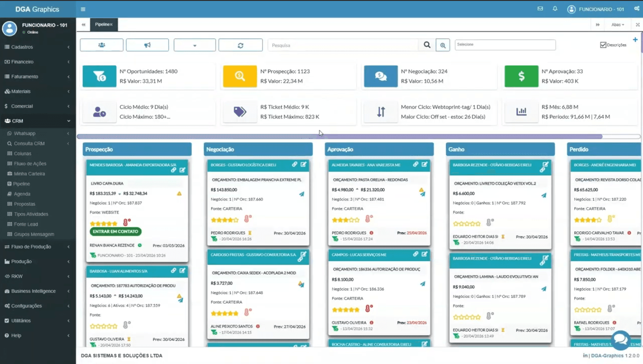Open the Abas dropdown menu
Viewport: 643px width, 364px height.
point(617,25)
